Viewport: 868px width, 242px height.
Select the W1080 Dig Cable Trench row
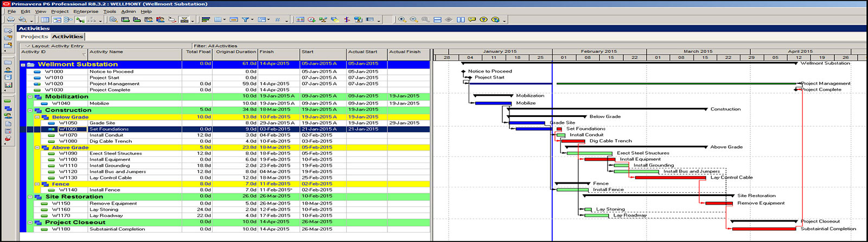click(x=225, y=141)
